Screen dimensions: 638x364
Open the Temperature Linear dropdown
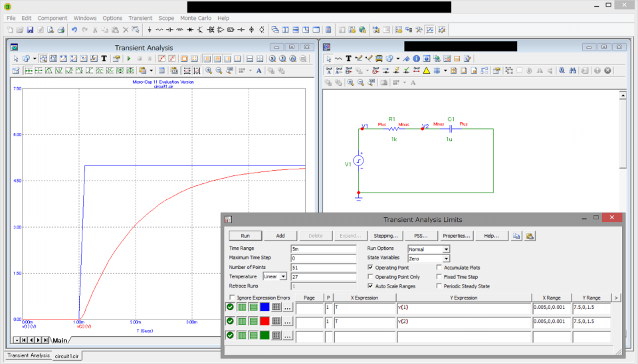(x=283, y=276)
